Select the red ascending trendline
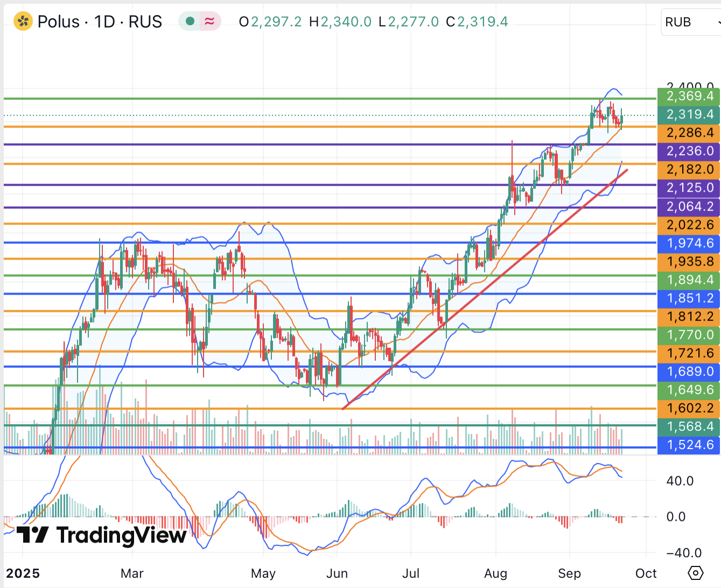721x588 pixels. (485, 288)
